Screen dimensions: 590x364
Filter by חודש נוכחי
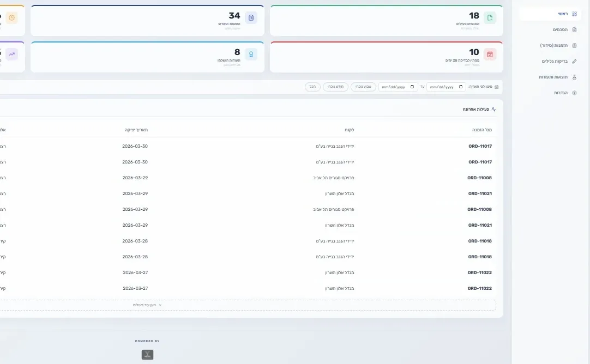point(336,87)
